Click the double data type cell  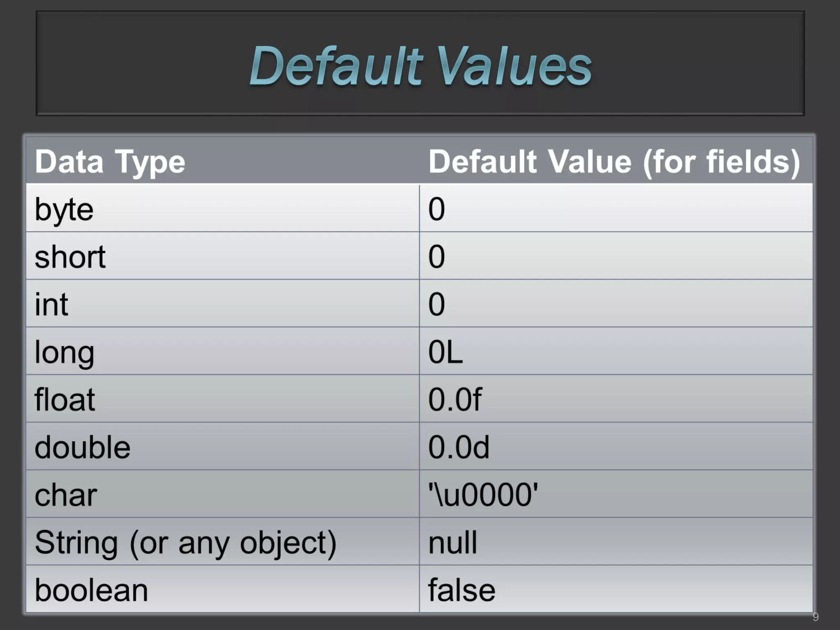82,447
